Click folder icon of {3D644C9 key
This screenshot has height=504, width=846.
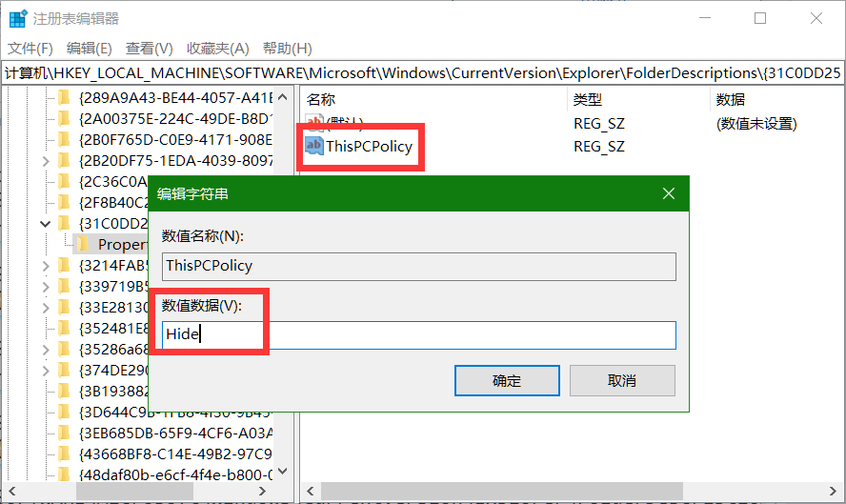[x=64, y=412]
